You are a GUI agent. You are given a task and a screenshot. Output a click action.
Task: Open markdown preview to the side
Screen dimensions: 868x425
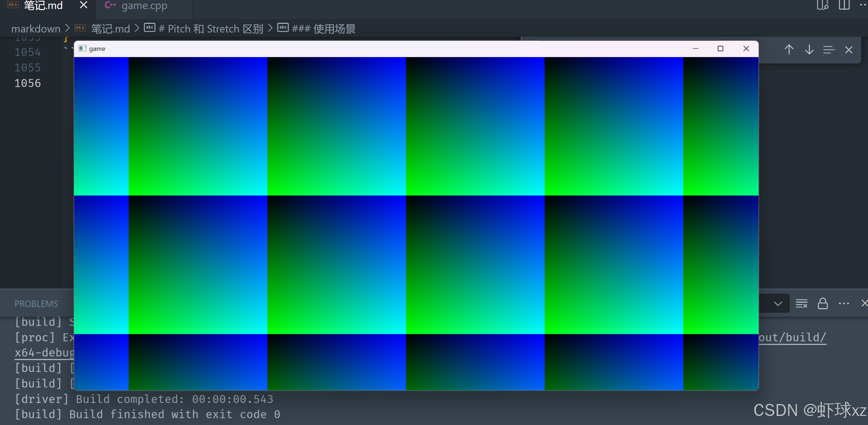tap(823, 5)
